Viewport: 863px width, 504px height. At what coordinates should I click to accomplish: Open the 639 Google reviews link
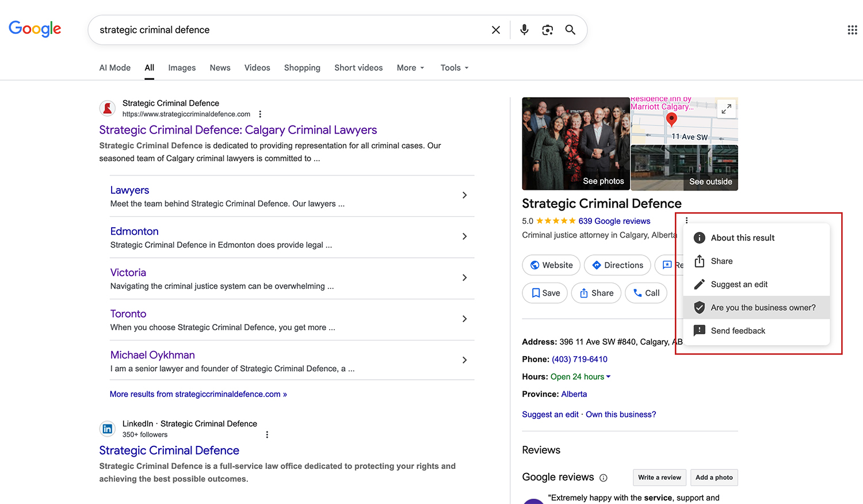pyautogui.click(x=614, y=221)
